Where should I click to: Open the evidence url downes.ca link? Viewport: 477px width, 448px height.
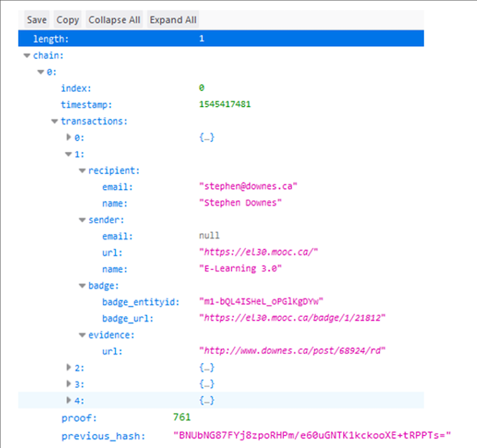tap(292, 351)
